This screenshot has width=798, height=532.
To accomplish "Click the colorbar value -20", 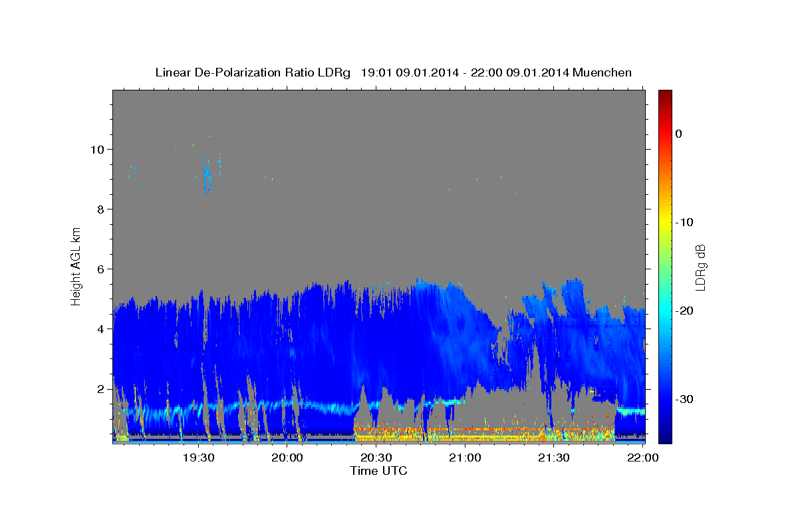I will point(684,311).
